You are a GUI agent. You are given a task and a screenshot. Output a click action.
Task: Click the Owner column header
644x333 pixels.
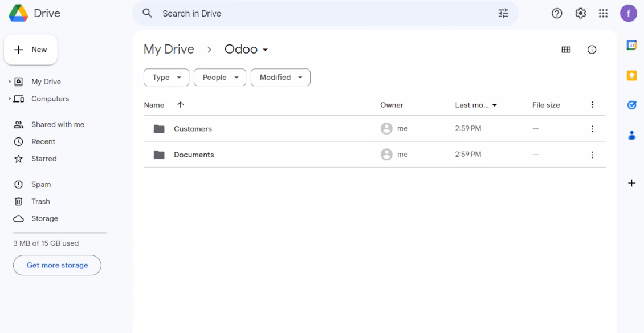(392, 105)
